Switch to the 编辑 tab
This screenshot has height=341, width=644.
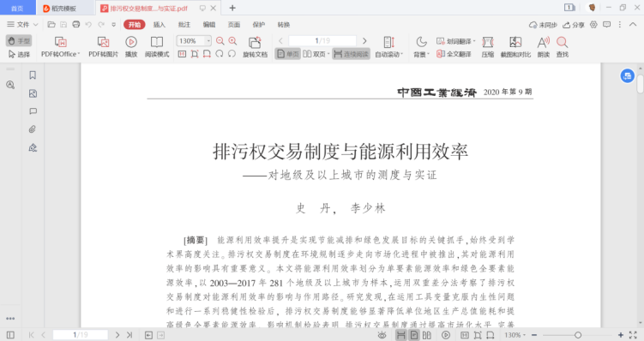point(208,25)
